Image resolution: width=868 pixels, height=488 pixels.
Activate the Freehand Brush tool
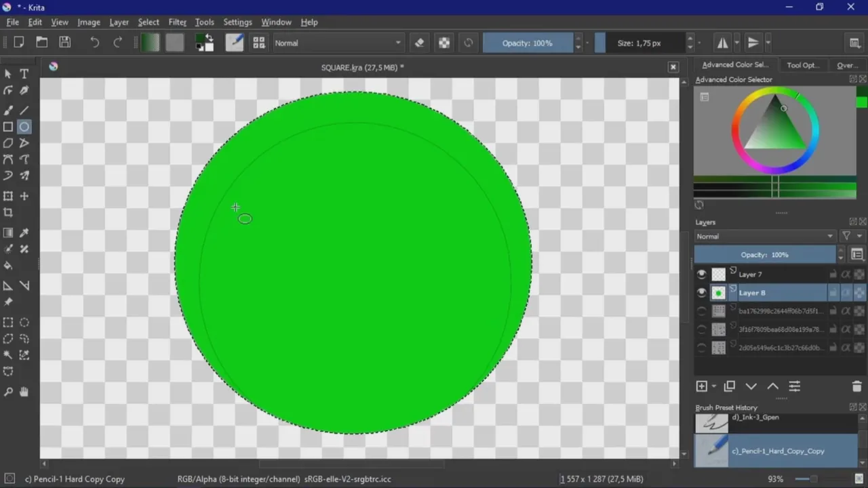8,110
